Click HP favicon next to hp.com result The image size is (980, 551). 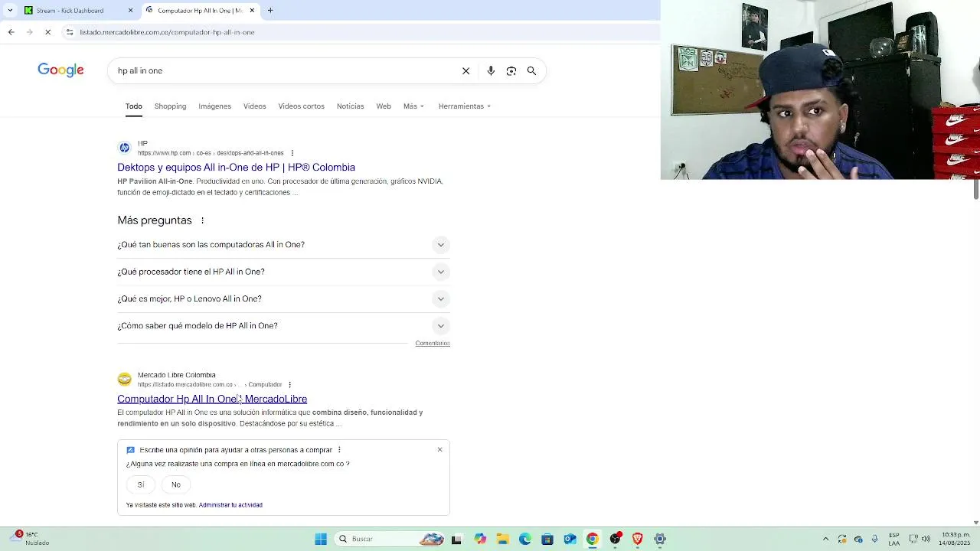click(124, 148)
